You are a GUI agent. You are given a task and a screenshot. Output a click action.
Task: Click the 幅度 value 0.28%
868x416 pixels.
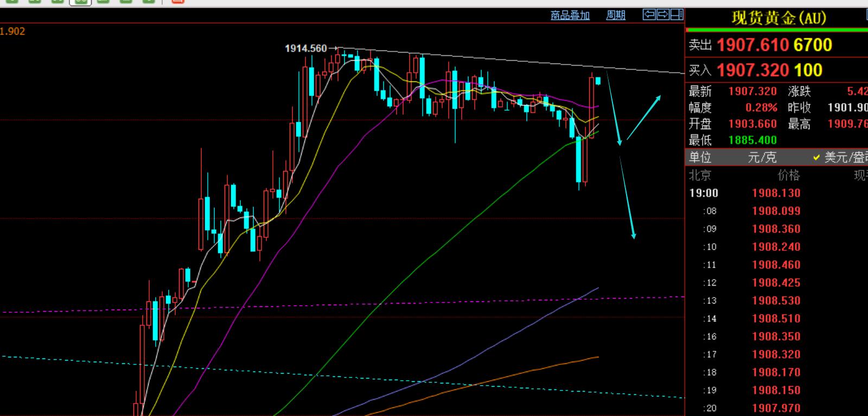tap(761, 108)
